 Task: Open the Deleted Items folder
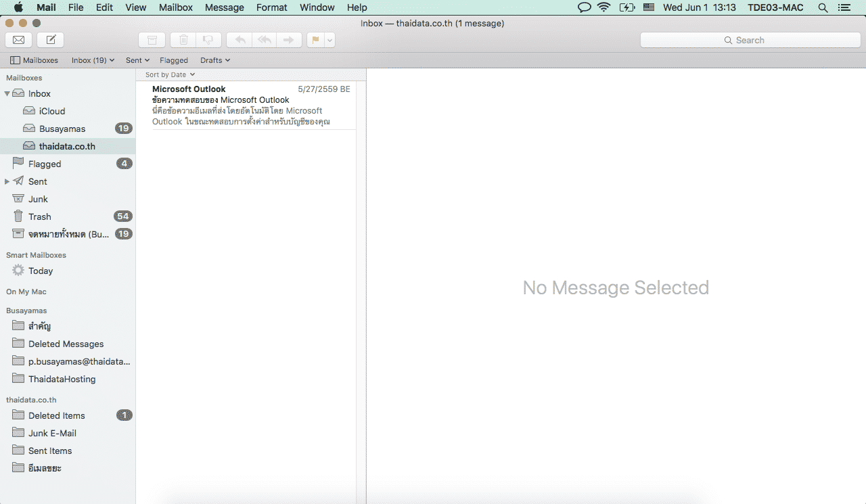coord(68,415)
